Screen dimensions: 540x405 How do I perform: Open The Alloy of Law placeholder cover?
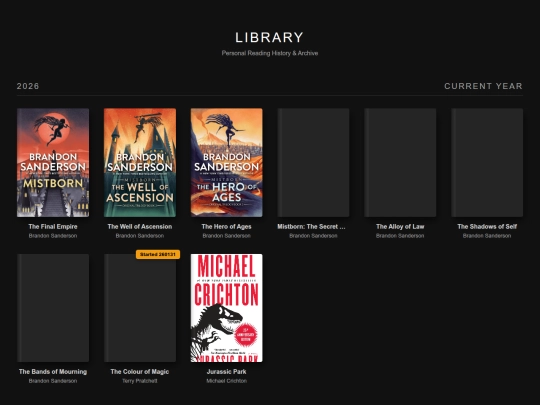tap(400, 163)
